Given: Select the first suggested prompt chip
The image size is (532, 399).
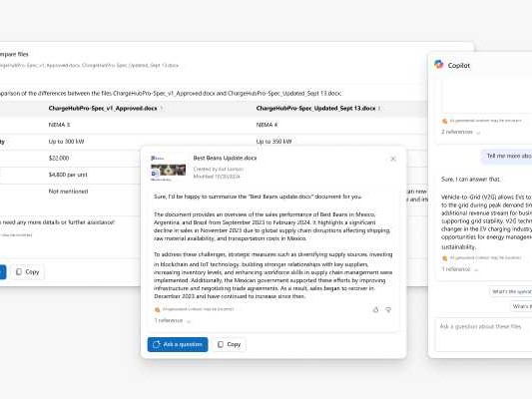Looking at the screenshot, I should [x=511, y=291].
